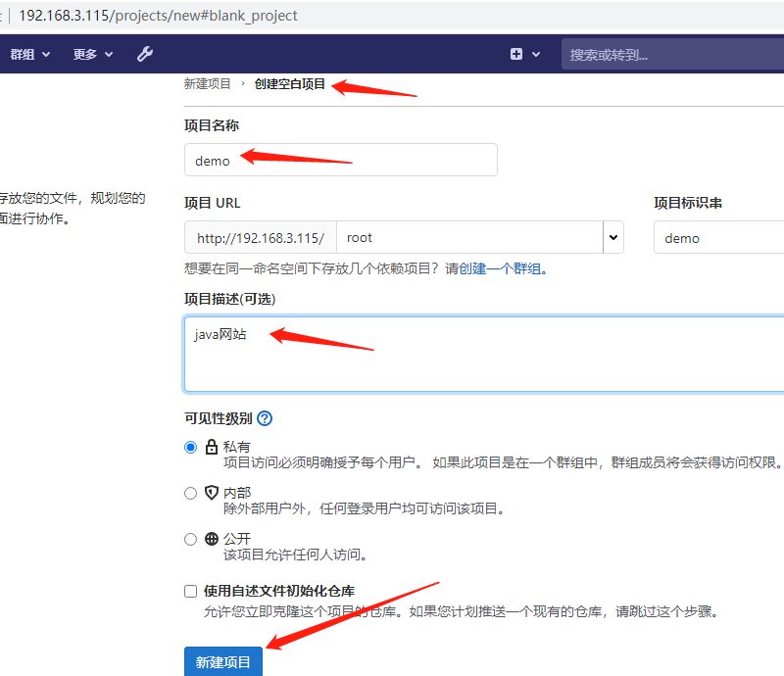This screenshot has height=676, width=784.
Task: Click the browser address bar URL
Action: click(x=158, y=16)
